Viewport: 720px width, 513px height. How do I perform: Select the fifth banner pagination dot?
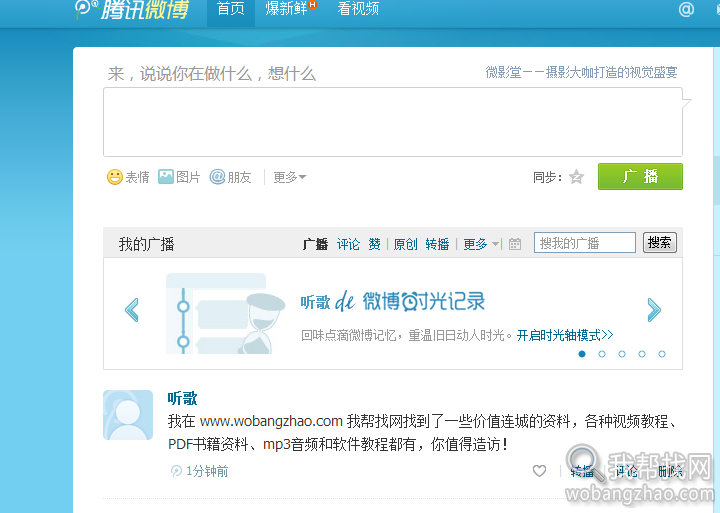coord(662,354)
